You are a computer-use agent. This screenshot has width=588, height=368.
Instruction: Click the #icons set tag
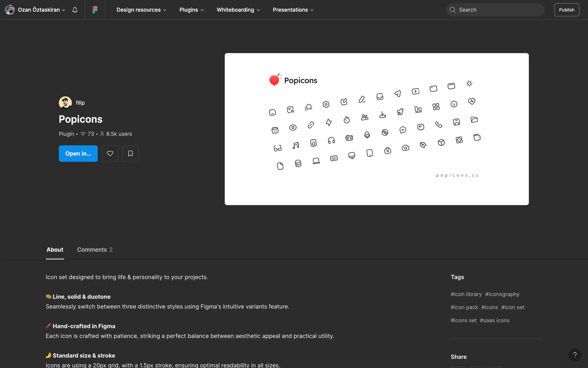pyautogui.click(x=464, y=320)
